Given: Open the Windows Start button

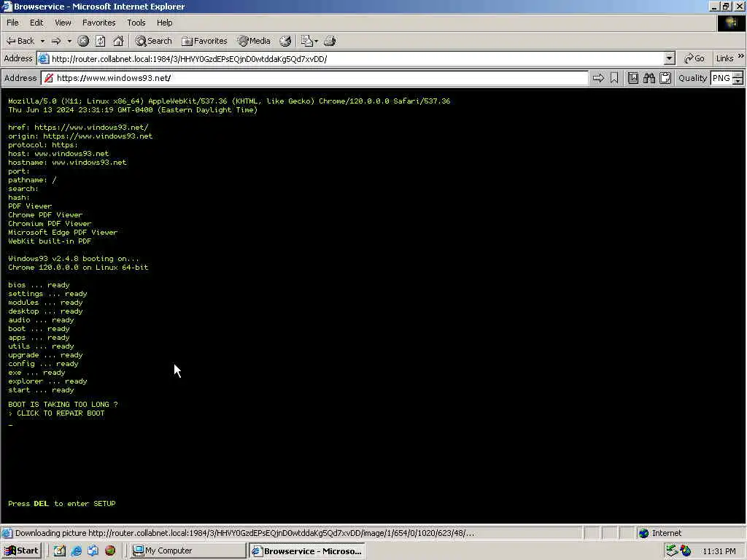Looking at the screenshot, I should click(21, 551).
